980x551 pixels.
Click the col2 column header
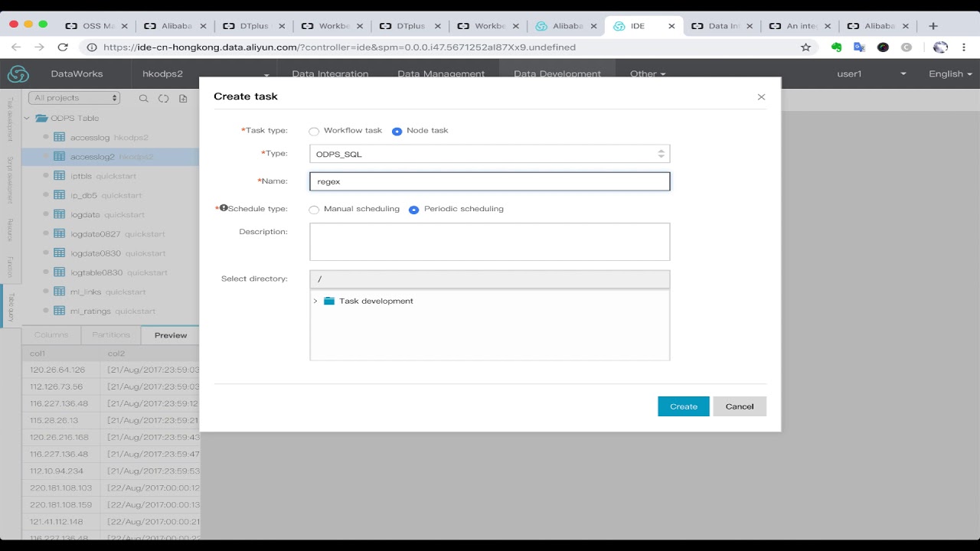pyautogui.click(x=150, y=354)
